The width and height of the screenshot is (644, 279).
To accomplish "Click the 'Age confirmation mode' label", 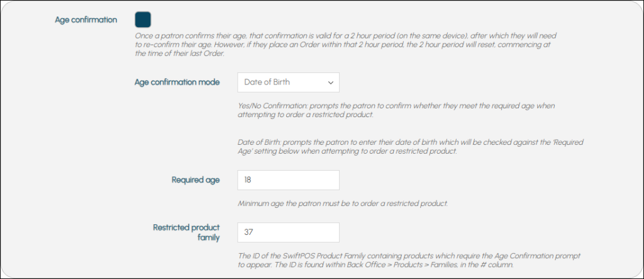I will pos(177,82).
